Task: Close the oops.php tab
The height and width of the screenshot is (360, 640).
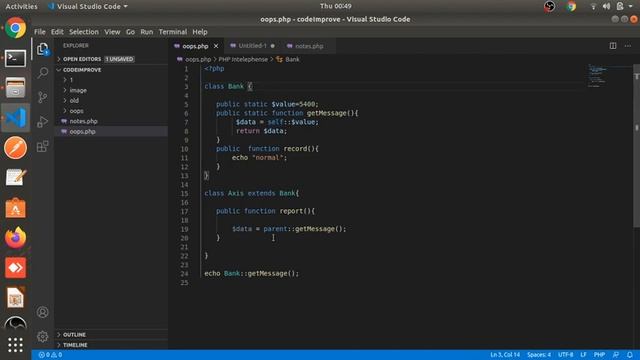Action: point(216,46)
